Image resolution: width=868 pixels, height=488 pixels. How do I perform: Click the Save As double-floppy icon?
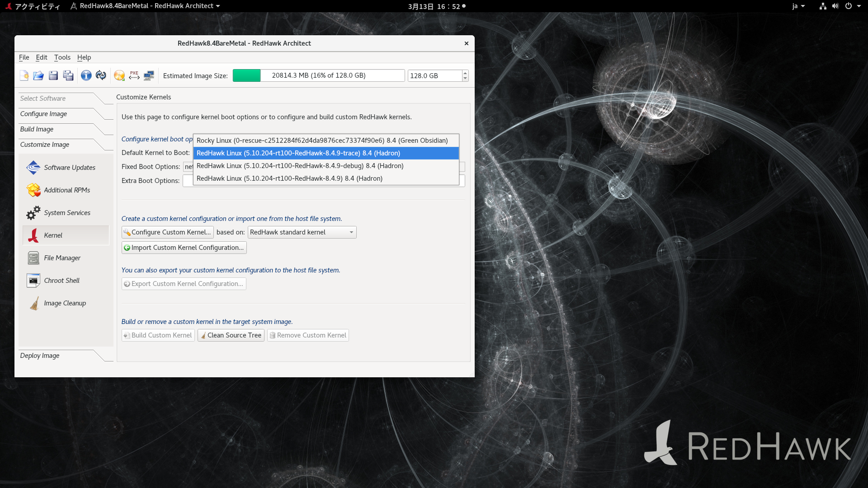[x=68, y=75]
